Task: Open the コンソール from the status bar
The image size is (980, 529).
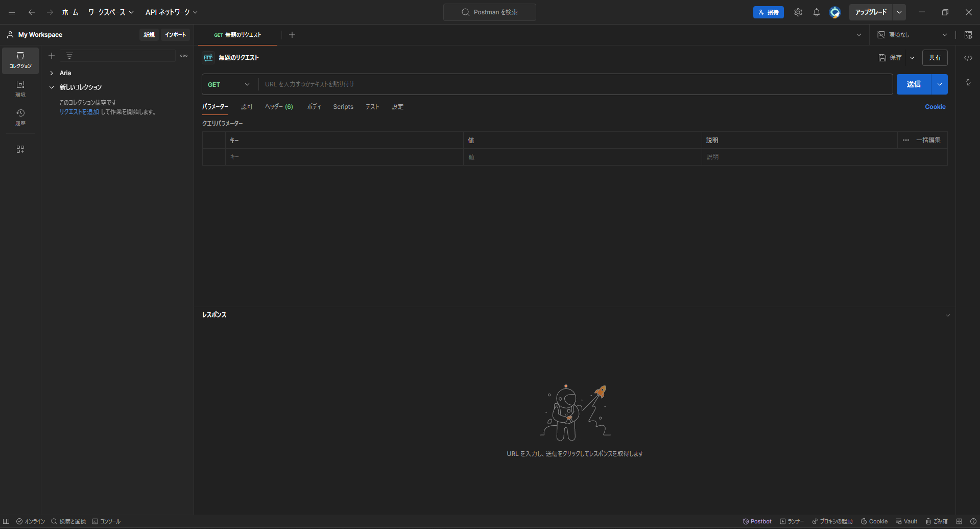Action: pyautogui.click(x=106, y=521)
